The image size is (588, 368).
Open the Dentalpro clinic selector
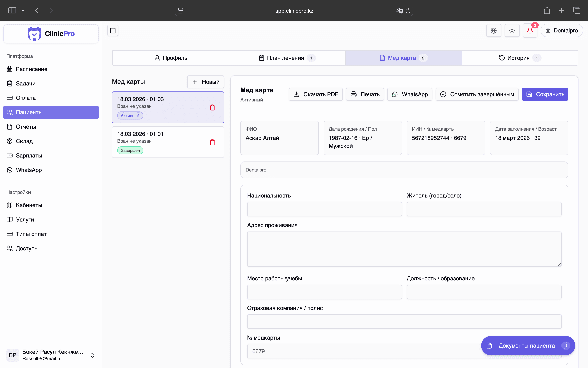[x=561, y=30]
